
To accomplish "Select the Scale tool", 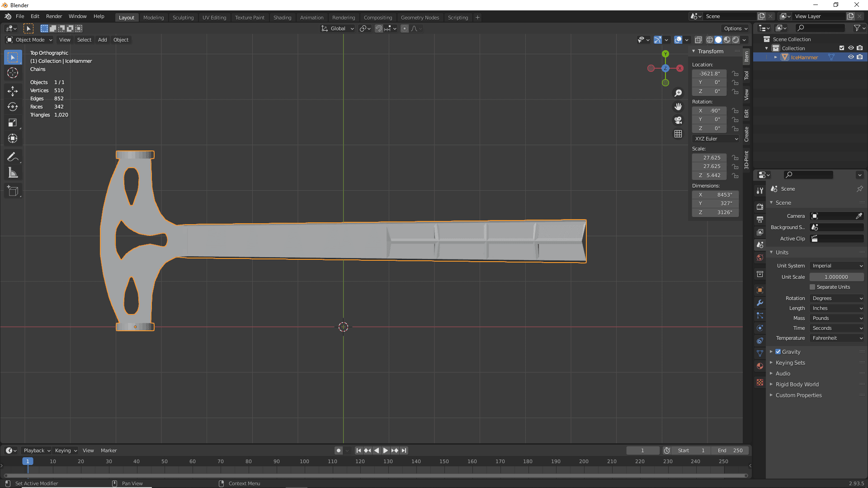I will tap(13, 123).
